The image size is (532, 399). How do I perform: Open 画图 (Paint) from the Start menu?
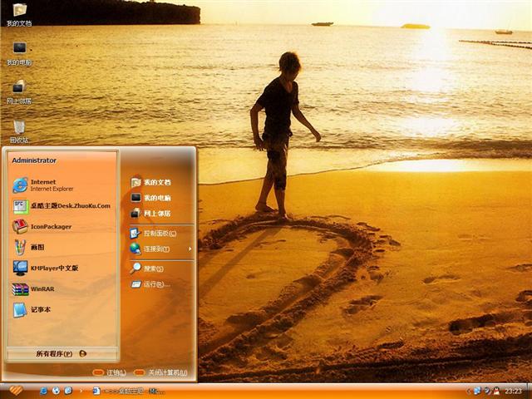click(x=37, y=247)
